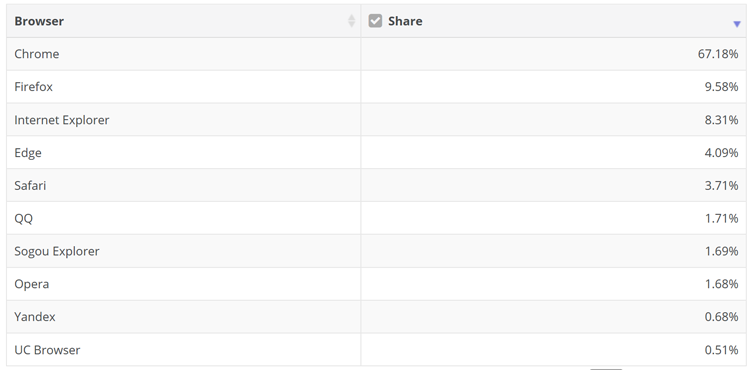750x370 pixels.
Task: Uncheck the Share column checkbox
Action: click(x=375, y=21)
